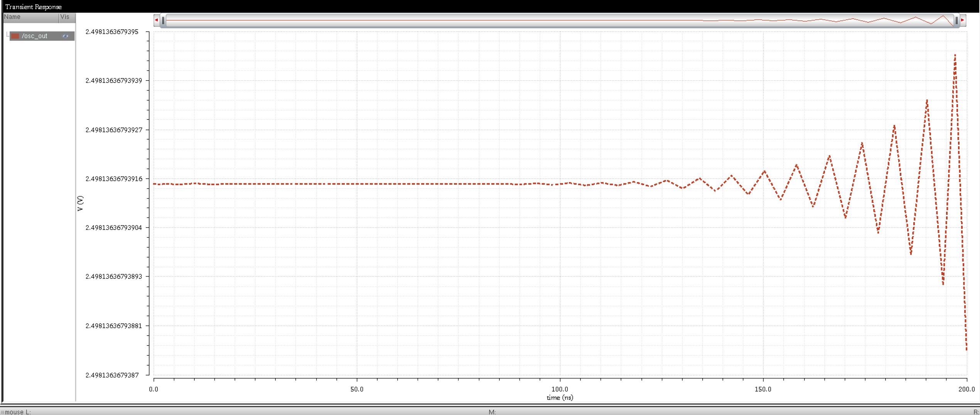Click the topmost y-axis value 2.4981363679395
Screen dimensions: 980x415
pyautogui.click(x=112, y=32)
